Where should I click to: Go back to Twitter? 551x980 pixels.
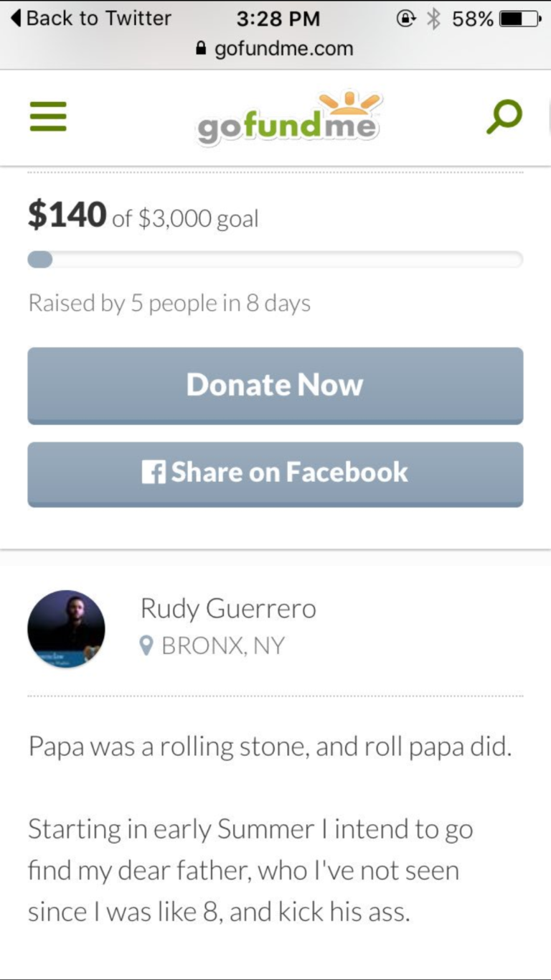(x=91, y=19)
